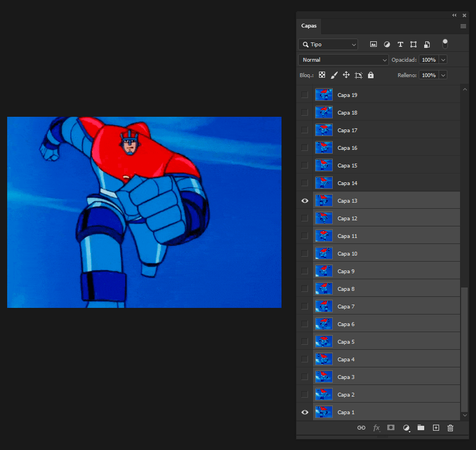
Task: Click the Relleno percentage field
Action: [429, 75]
